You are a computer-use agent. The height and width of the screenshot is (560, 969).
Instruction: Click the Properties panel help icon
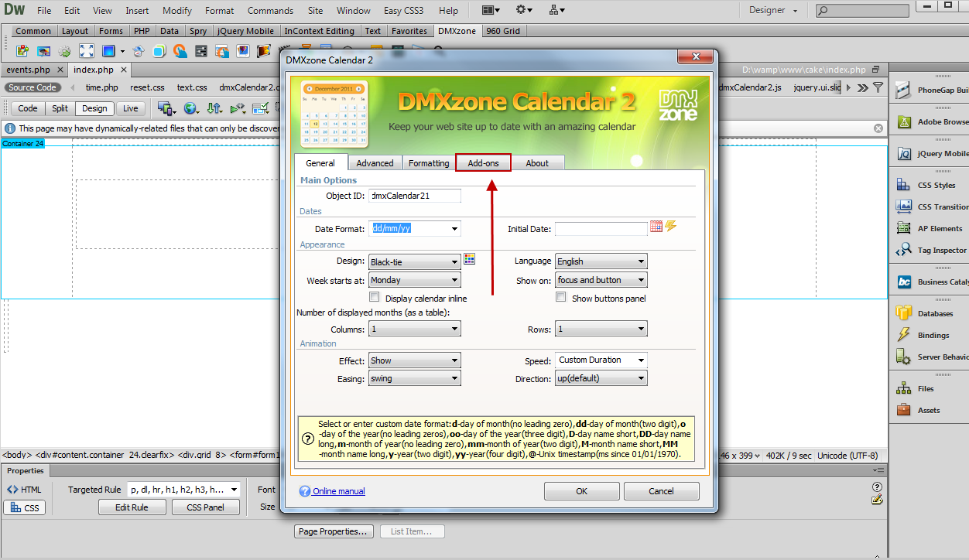tap(877, 487)
